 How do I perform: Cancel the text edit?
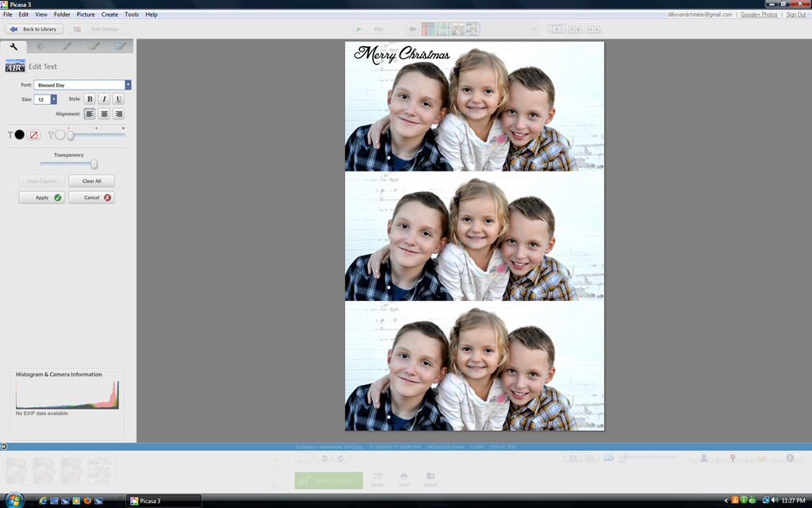click(92, 198)
